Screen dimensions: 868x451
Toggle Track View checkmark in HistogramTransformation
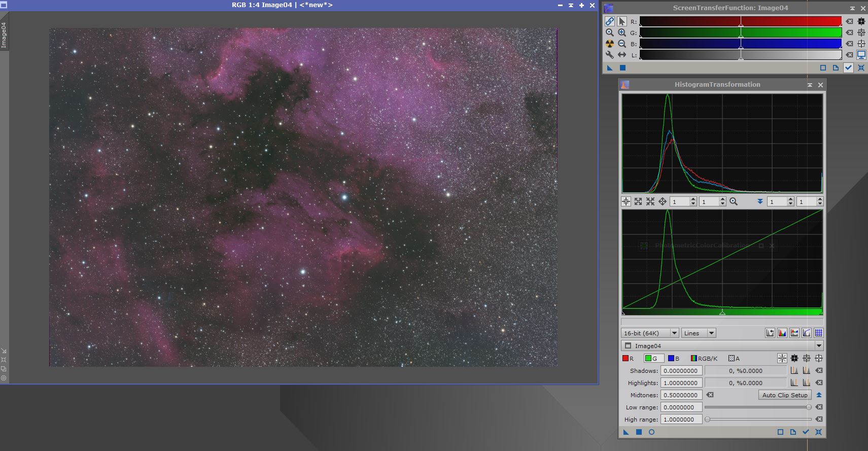click(x=806, y=432)
